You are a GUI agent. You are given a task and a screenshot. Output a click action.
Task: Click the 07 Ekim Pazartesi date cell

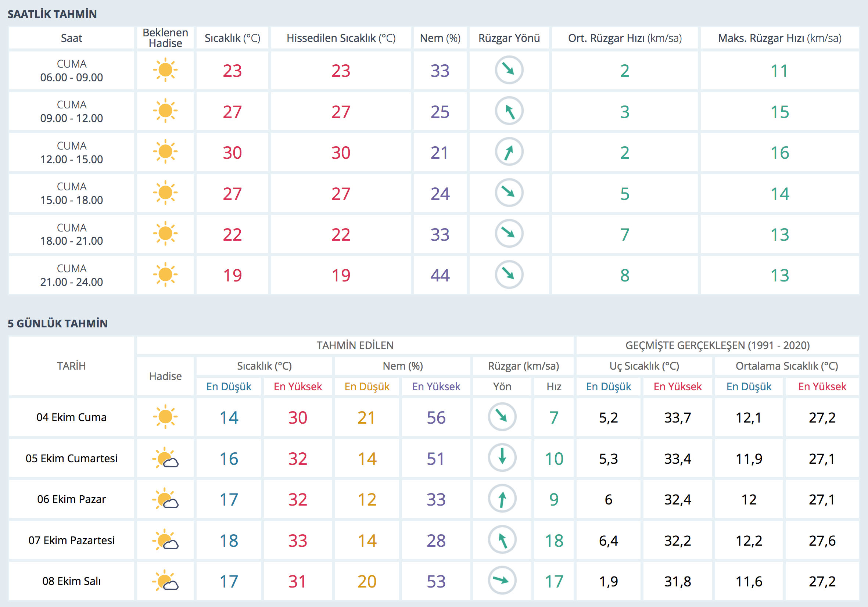click(x=71, y=540)
